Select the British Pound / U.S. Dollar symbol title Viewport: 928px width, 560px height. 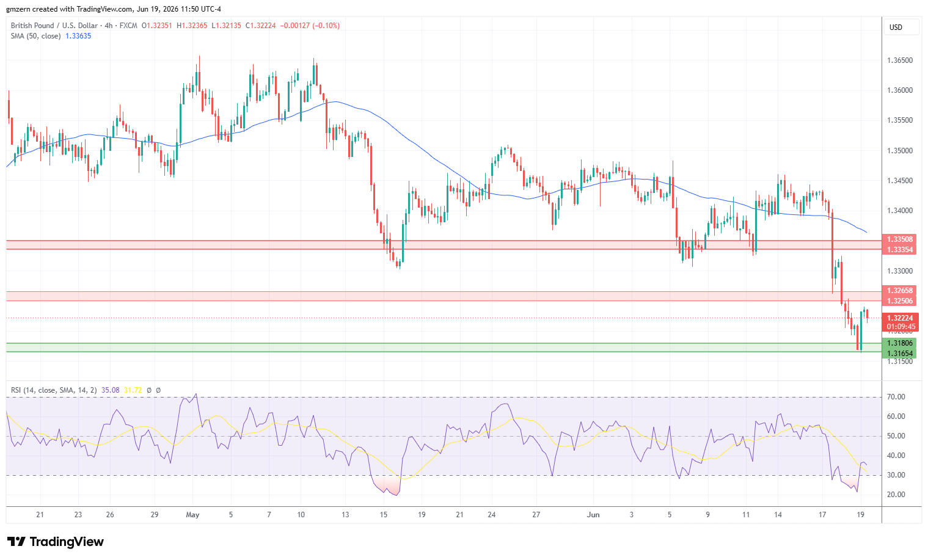(x=54, y=26)
